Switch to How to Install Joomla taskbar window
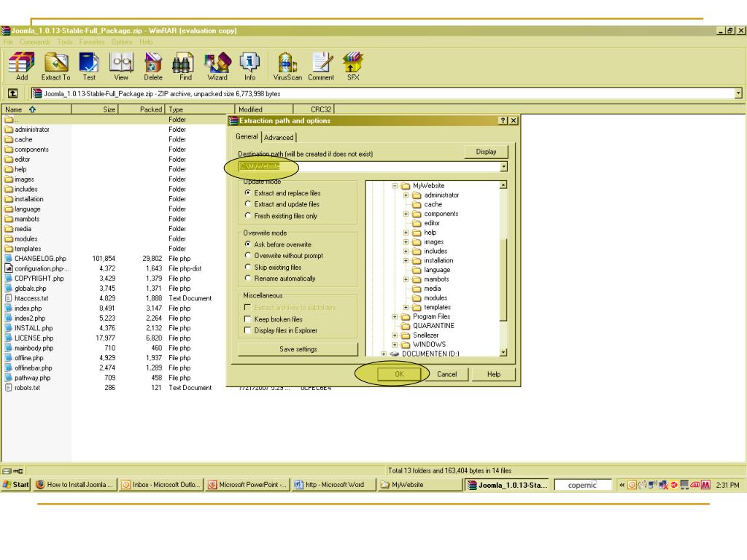Screen dimensions: 747x560 click(x=75, y=485)
